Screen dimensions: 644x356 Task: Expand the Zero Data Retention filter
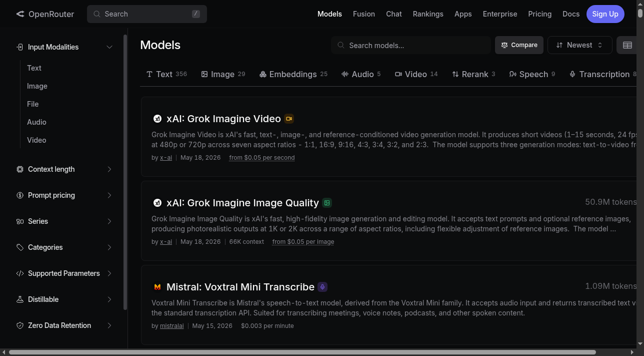[x=109, y=325]
